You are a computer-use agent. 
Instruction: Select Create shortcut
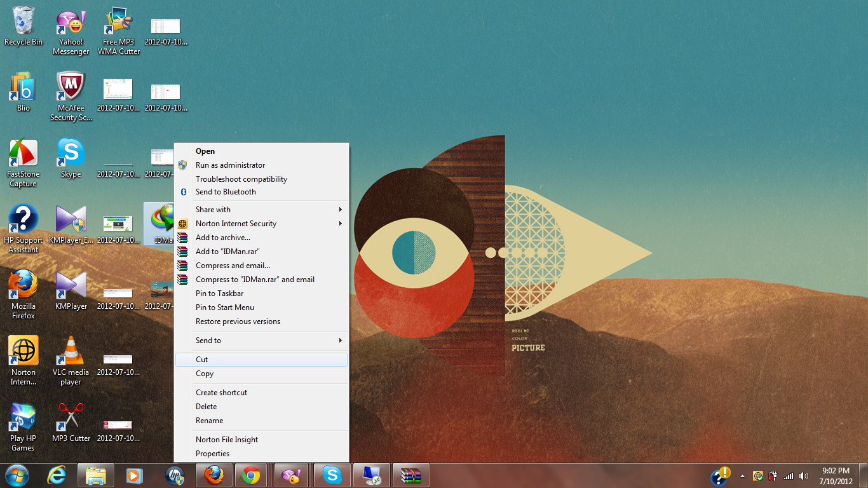(x=262, y=393)
